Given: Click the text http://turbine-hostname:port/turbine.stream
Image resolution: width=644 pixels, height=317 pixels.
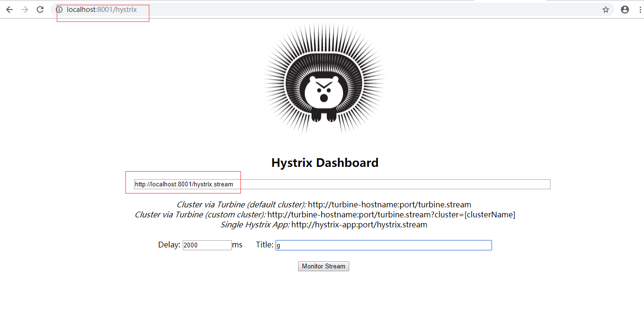Looking at the screenshot, I should (389, 205).
